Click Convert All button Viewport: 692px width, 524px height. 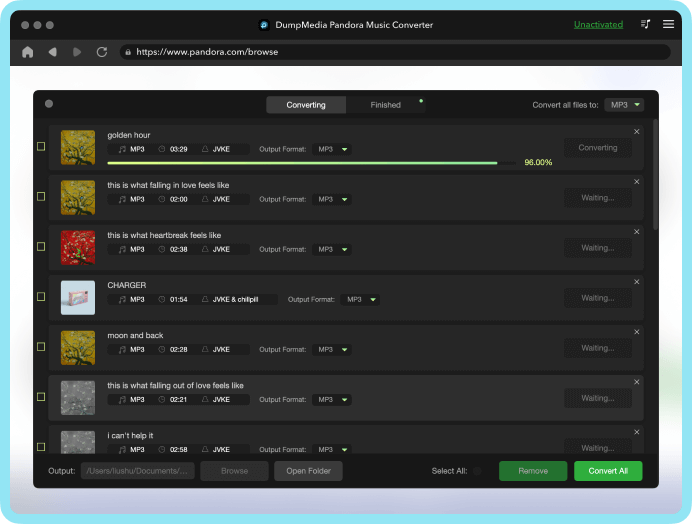608,471
